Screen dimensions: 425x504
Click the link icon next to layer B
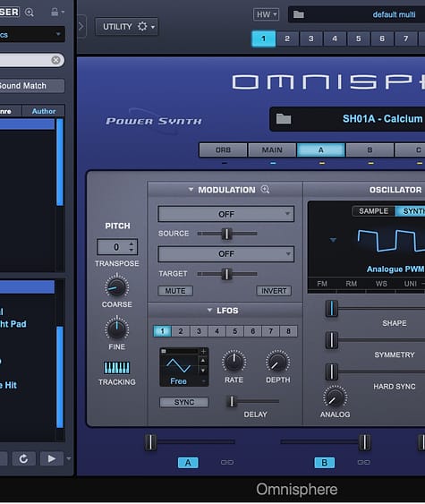363,462
